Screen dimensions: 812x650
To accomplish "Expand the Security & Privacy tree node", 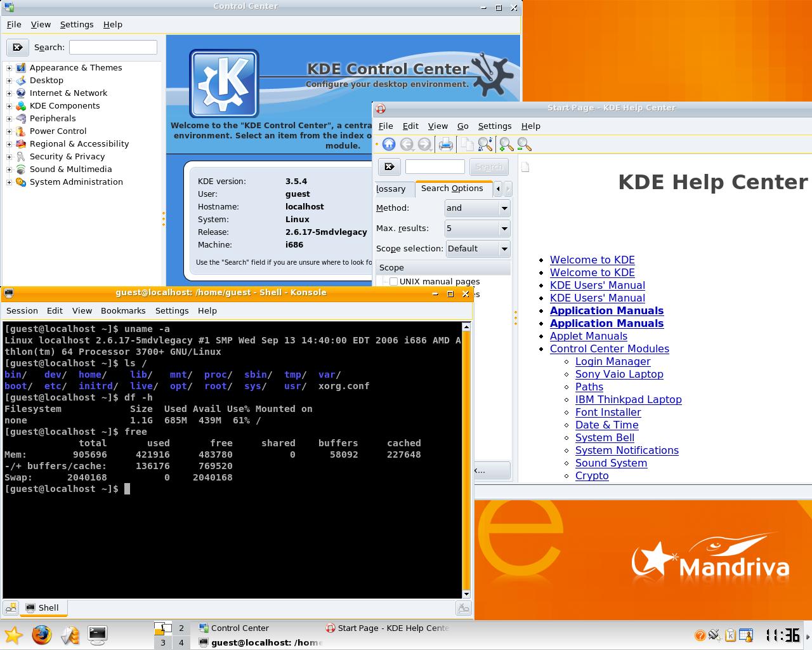I will pos(9,156).
